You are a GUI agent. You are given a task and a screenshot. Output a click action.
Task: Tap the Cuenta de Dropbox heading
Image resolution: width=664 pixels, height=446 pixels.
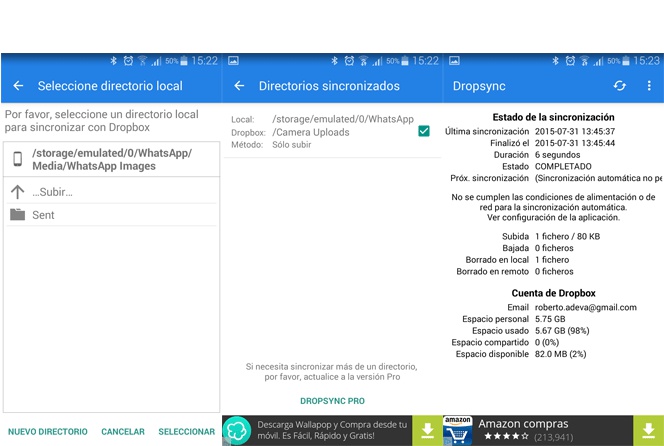pyautogui.click(x=553, y=293)
